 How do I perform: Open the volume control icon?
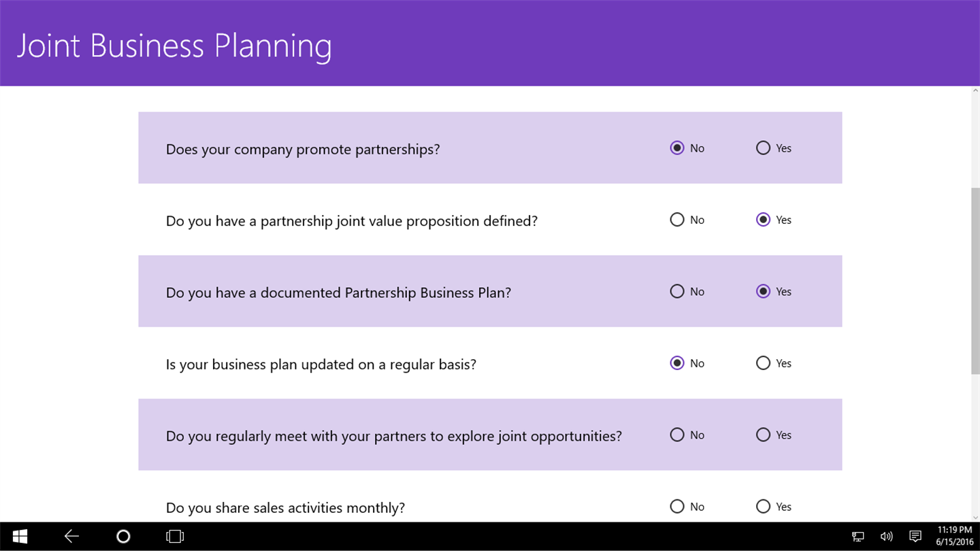[886, 537]
